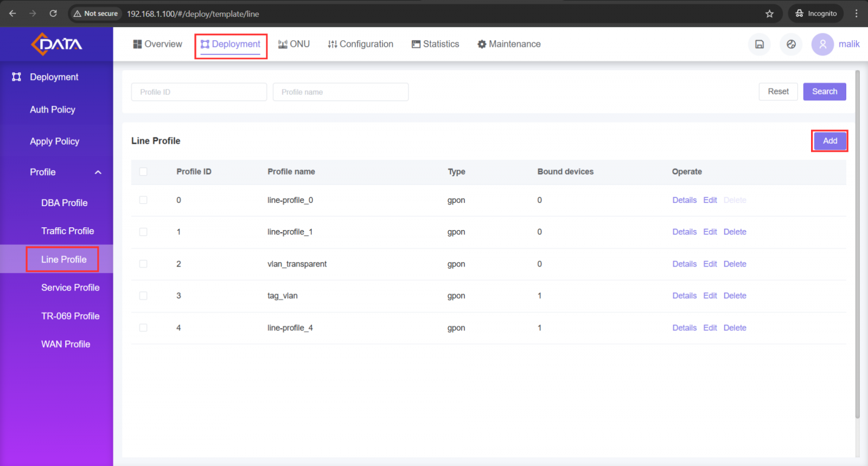This screenshot has width=868, height=466.
Task: Open the malik user avatar icon
Action: 822,44
